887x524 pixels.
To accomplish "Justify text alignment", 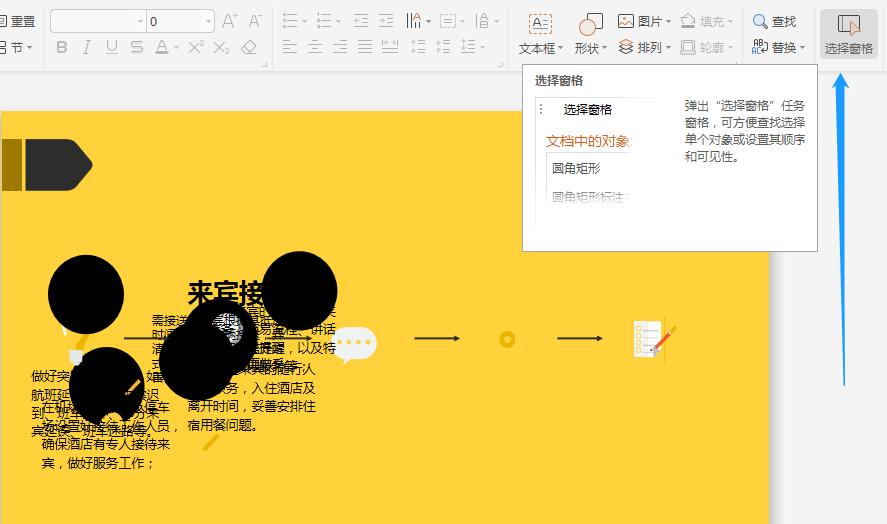I will (365, 47).
